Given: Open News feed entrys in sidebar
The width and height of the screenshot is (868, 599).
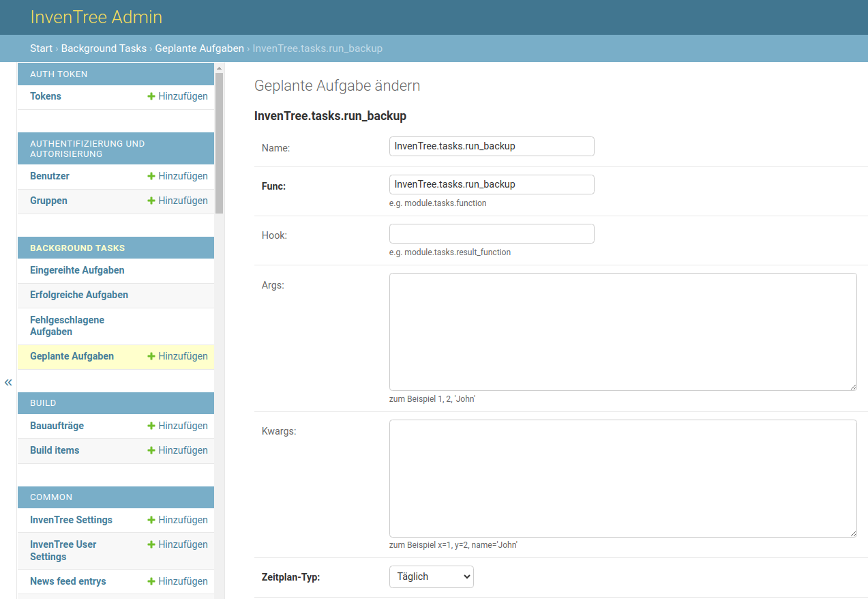Looking at the screenshot, I should point(68,581).
